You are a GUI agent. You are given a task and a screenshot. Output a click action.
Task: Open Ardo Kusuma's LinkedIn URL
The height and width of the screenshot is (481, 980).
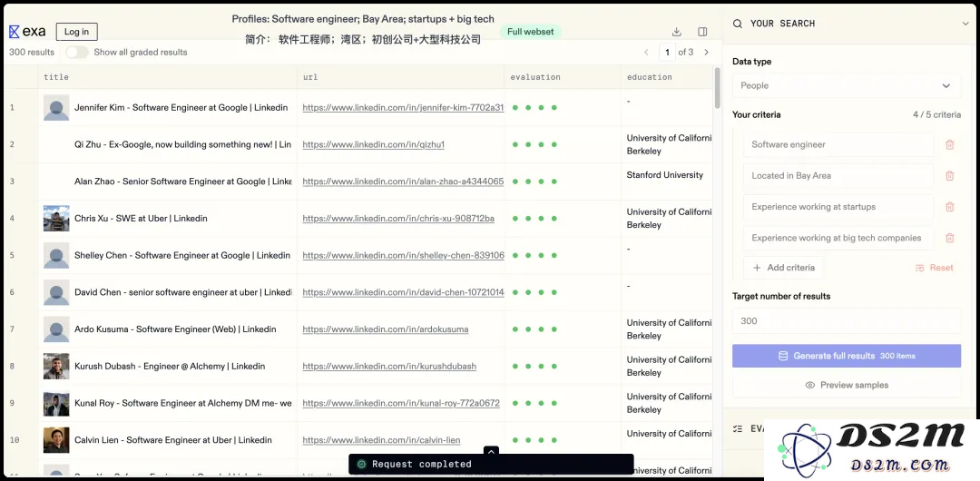tap(385, 329)
